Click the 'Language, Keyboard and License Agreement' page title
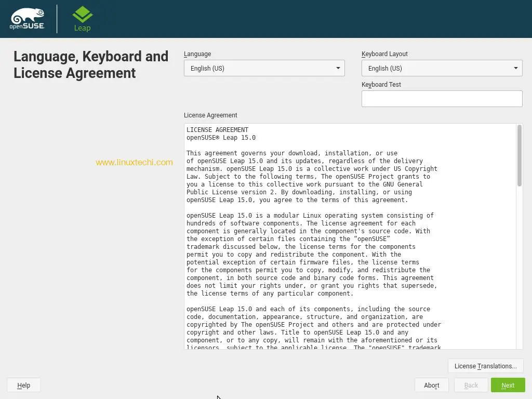Viewport: 532px width, 399px height. click(x=91, y=64)
